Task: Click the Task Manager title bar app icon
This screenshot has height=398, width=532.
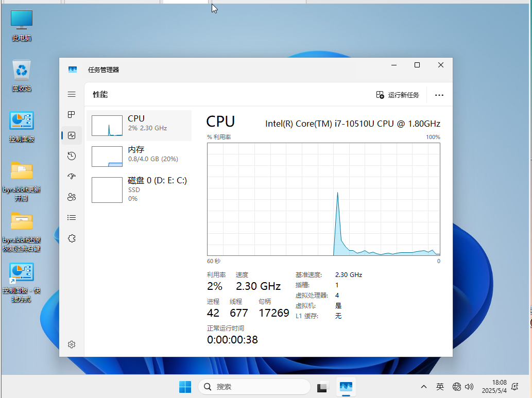Action: (x=73, y=70)
